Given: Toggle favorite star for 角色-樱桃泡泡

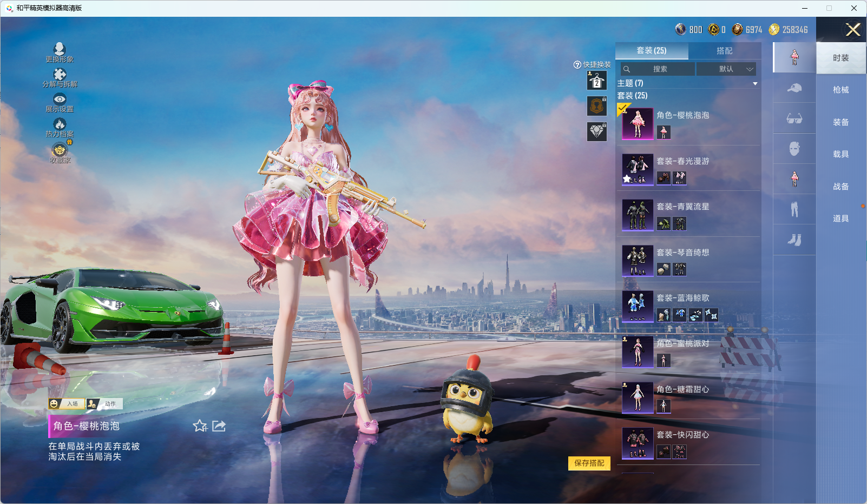Looking at the screenshot, I should pos(200,426).
